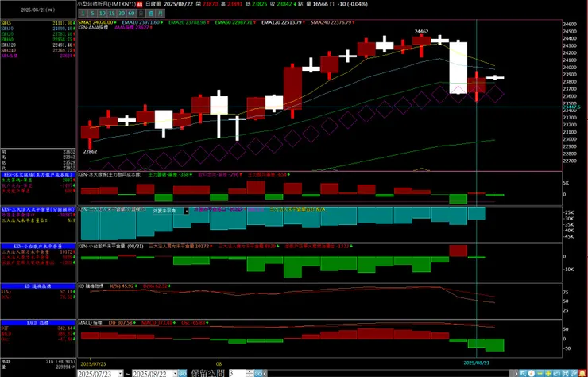The height and width of the screenshot is (377, 588).
Task: Select the 15-minute timeframe button
Action: (x=112, y=14)
